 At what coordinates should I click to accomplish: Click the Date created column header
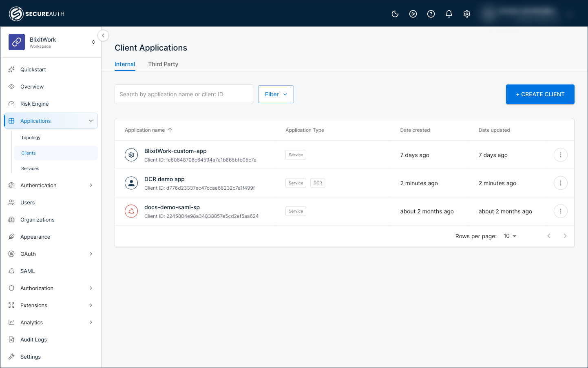click(415, 130)
